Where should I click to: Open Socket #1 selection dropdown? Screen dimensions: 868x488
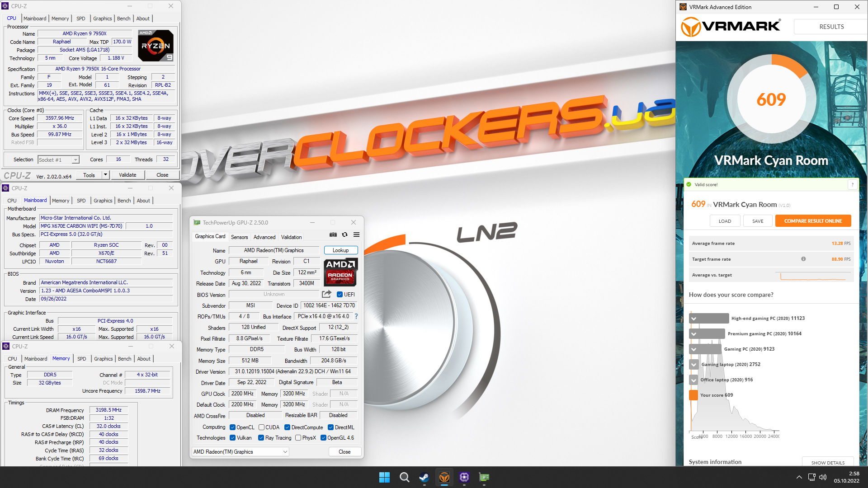(x=59, y=160)
